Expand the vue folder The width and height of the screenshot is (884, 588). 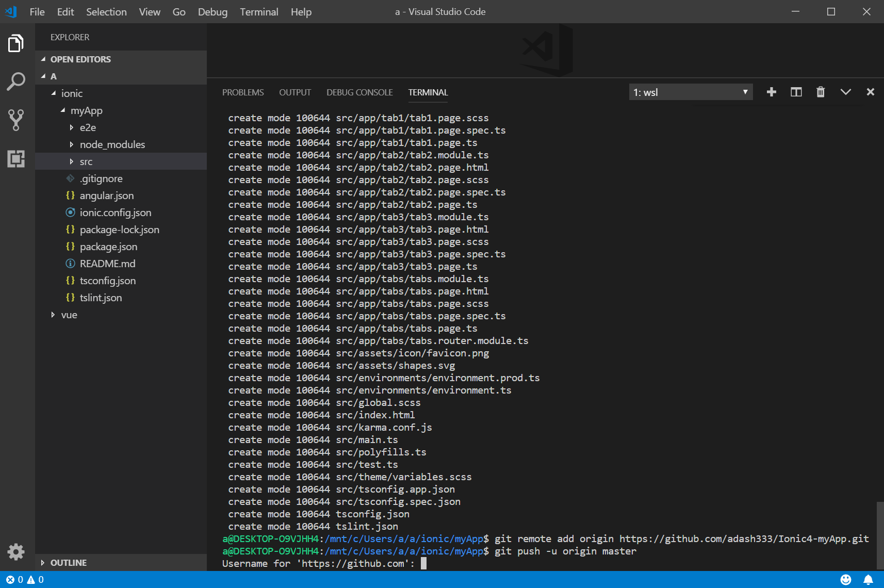69,315
